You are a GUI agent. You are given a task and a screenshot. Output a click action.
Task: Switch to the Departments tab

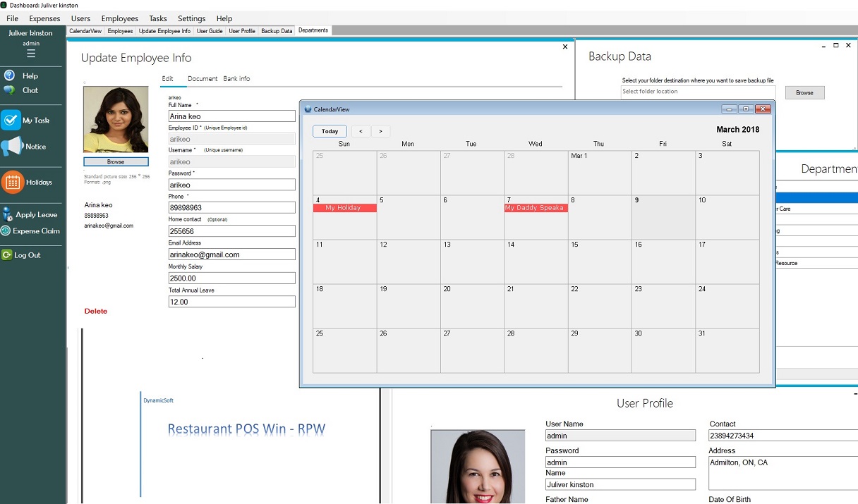(x=313, y=31)
